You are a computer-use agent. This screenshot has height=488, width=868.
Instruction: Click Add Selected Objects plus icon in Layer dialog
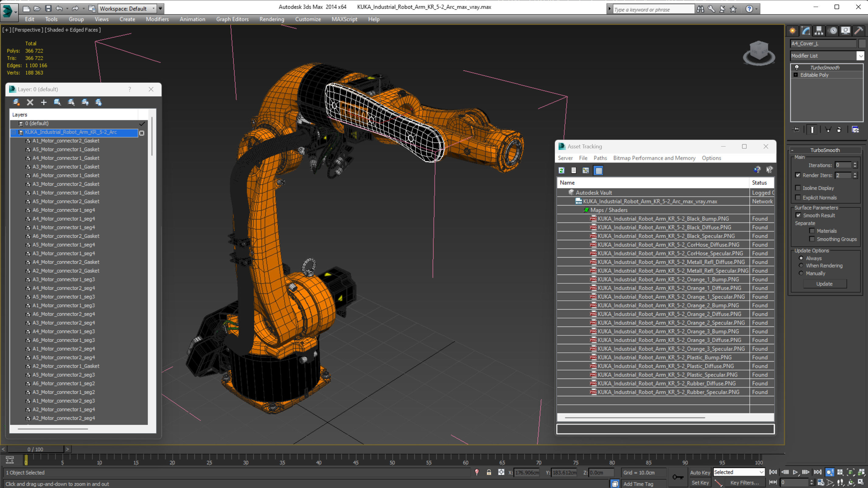pos(44,102)
